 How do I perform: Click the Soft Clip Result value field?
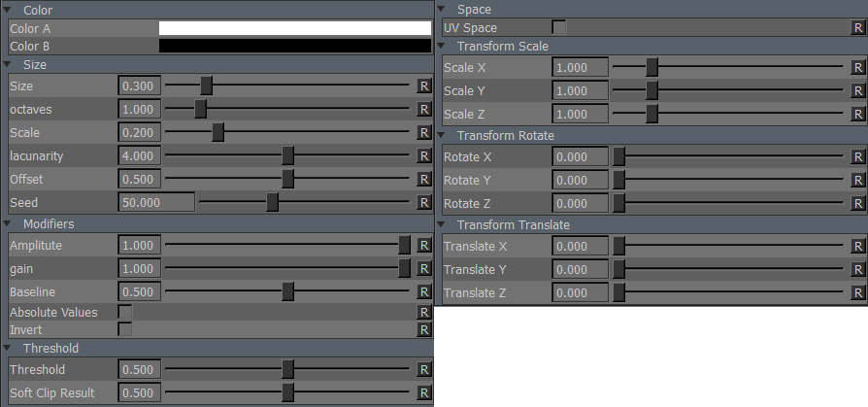(x=140, y=392)
